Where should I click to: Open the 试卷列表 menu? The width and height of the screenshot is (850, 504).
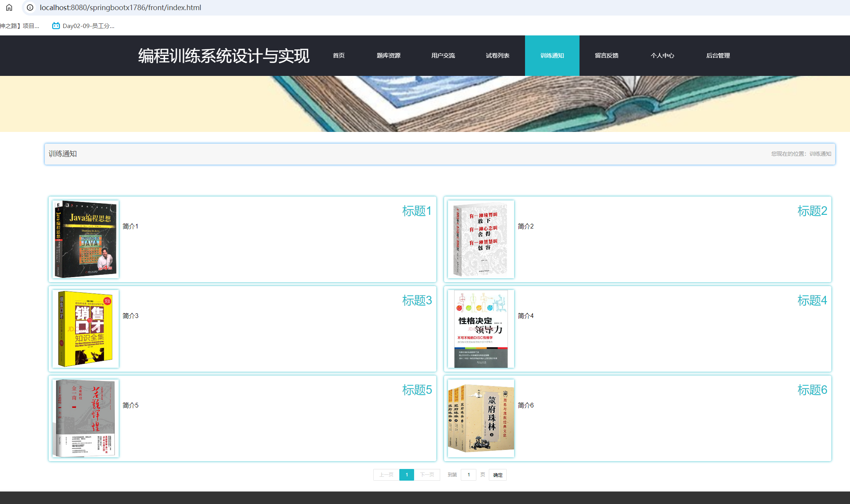click(x=497, y=55)
